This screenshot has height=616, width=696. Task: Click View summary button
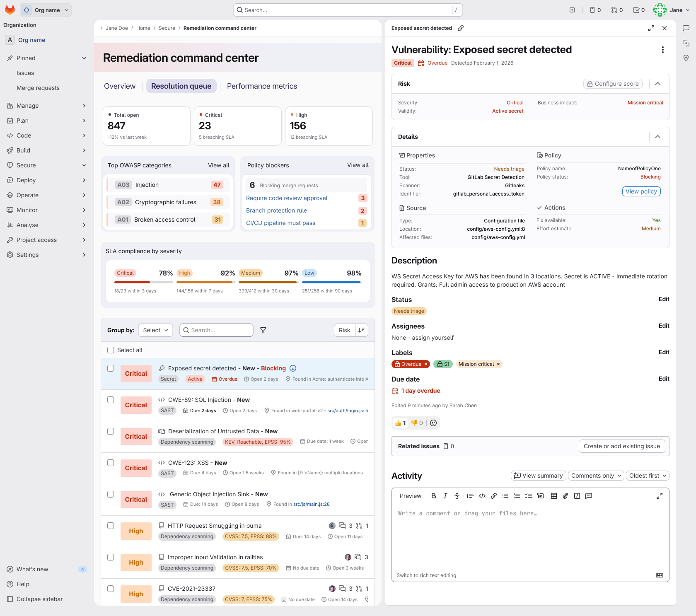[538, 476]
